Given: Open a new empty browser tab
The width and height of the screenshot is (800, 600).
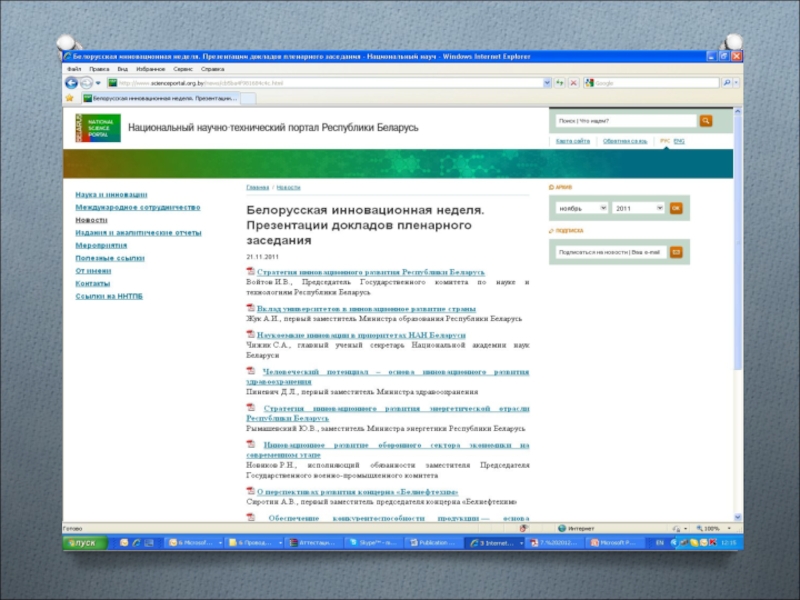Looking at the screenshot, I should (x=248, y=98).
